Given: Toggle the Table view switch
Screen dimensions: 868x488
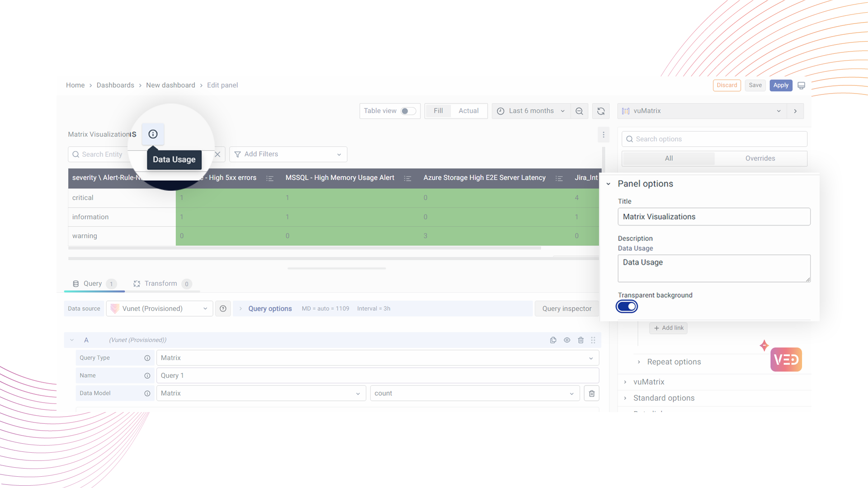Looking at the screenshot, I should (408, 111).
